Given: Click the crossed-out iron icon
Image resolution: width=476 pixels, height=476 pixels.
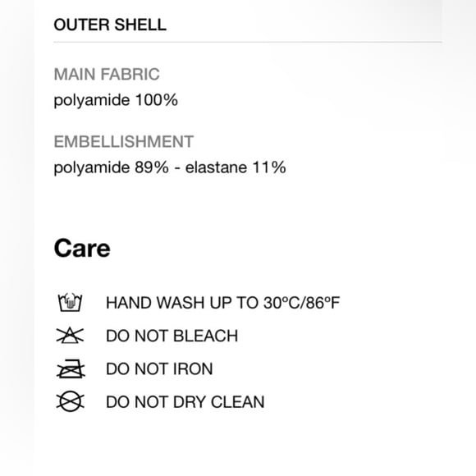Looking at the screenshot, I should 71,368.
